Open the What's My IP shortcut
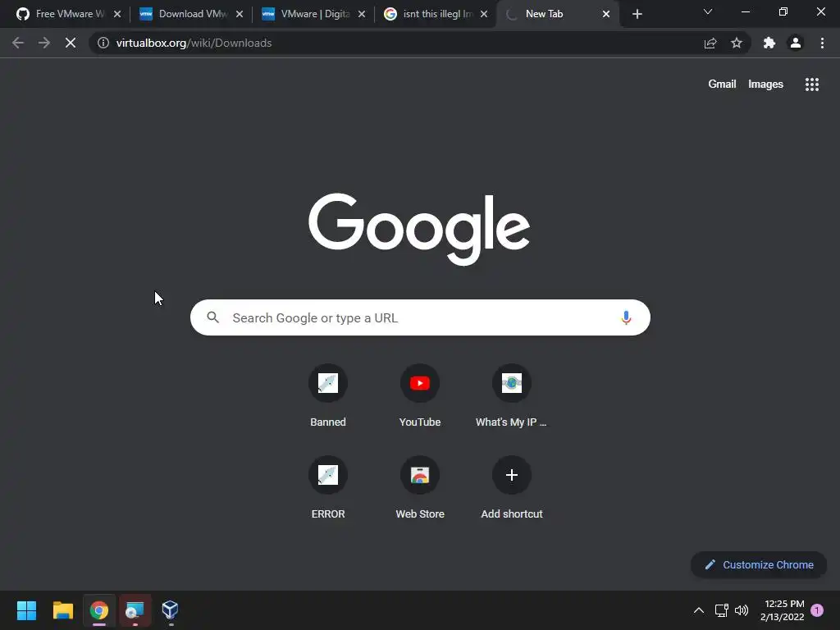 click(x=512, y=396)
